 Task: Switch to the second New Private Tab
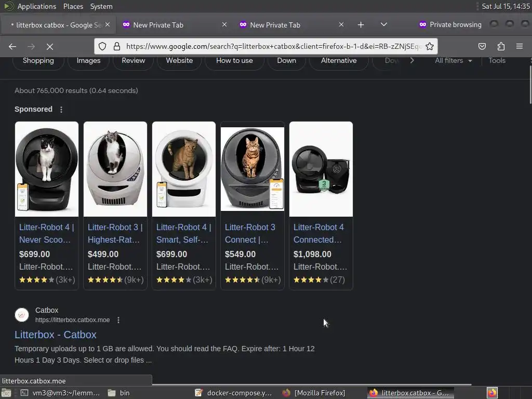[291, 25]
